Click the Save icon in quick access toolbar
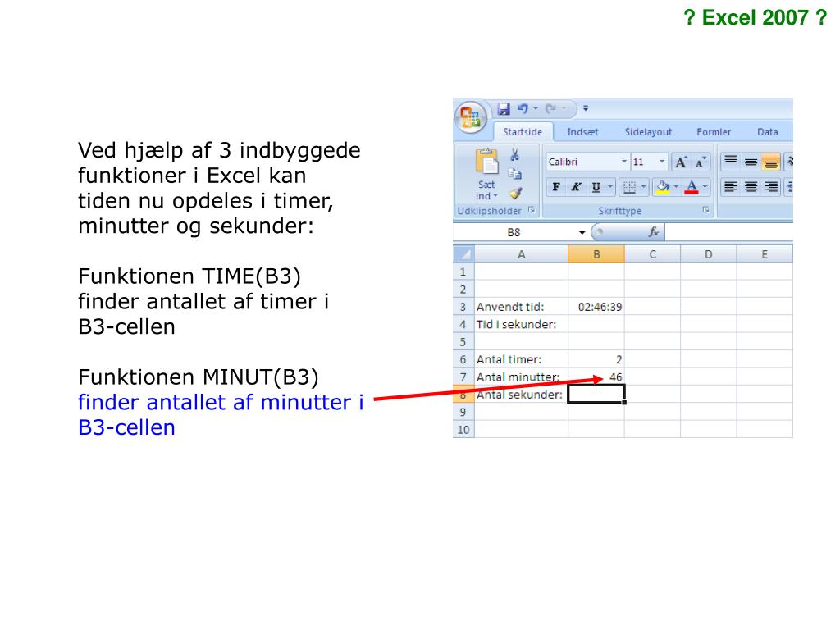This screenshot has height=630, width=840. [x=503, y=109]
